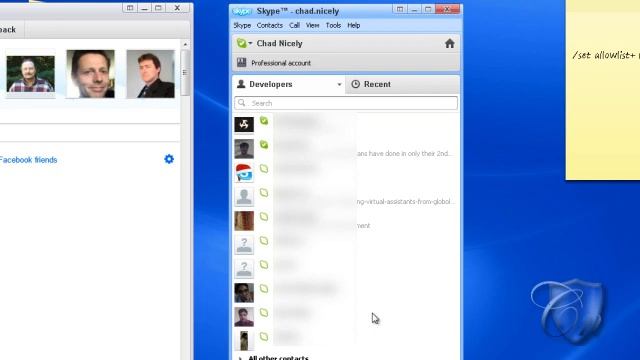Click photo of man in plaid shirt
Image resolution: width=640 pixels, height=360 pixels.
pyautogui.click(x=31, y=74)
